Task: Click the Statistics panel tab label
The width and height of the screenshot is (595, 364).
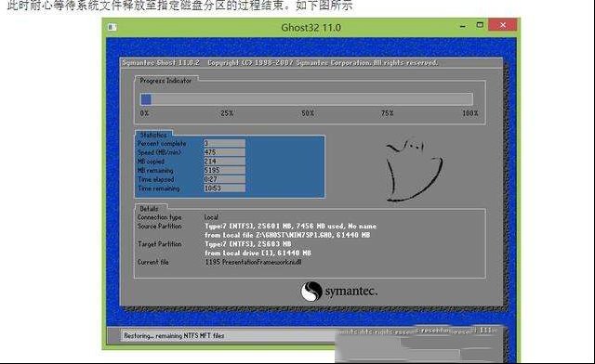Action: pyautogui.click(x=153, y=135)
